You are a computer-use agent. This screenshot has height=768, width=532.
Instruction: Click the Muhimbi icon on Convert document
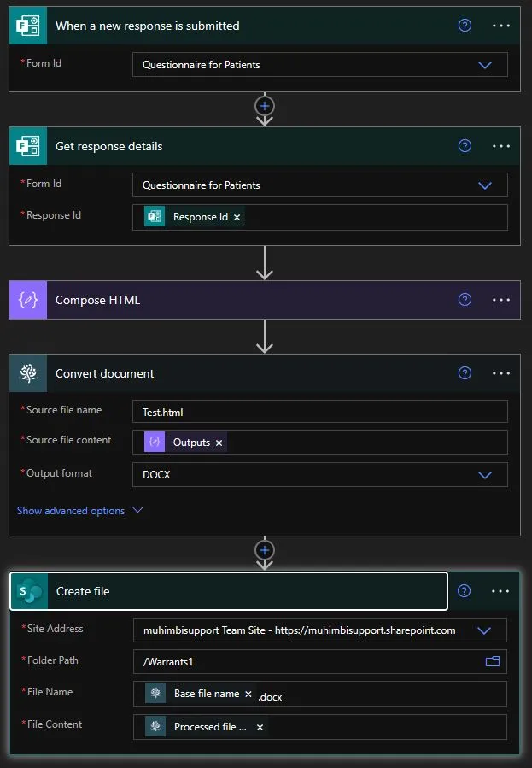(28, 373)
